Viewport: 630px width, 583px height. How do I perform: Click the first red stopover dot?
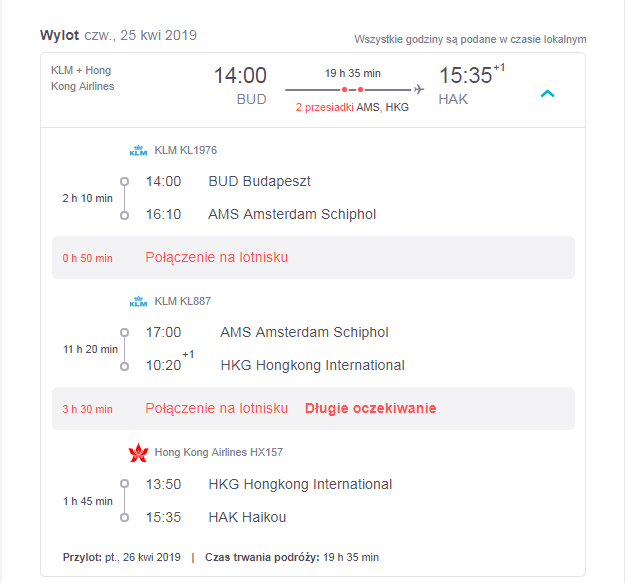pos(344,89)
